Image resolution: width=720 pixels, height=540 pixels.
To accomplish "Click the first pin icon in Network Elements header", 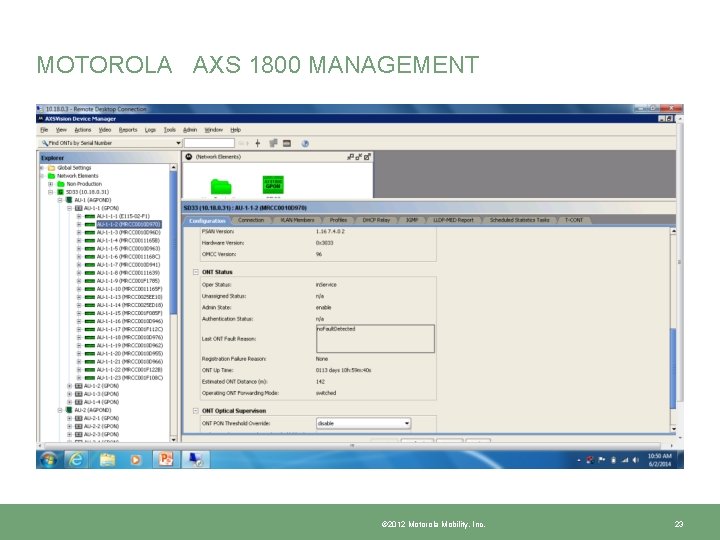I will (350, 157).
